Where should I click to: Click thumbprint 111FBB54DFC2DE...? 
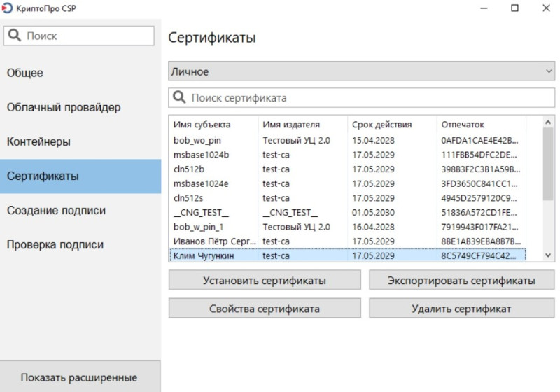pos(479,155)
